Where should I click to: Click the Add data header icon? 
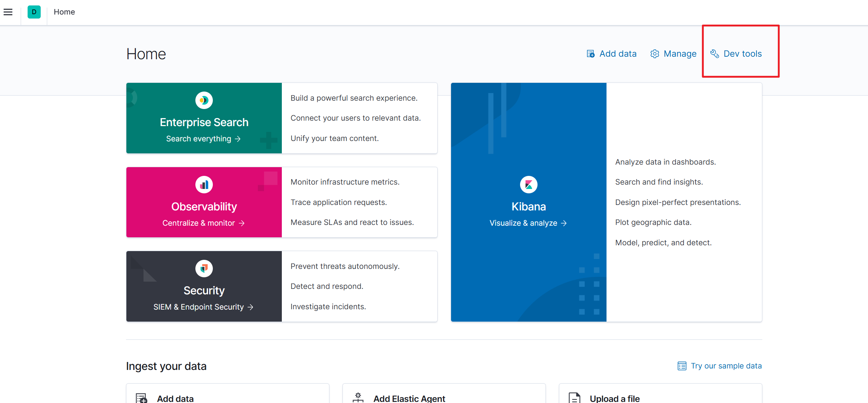(591, 54)
